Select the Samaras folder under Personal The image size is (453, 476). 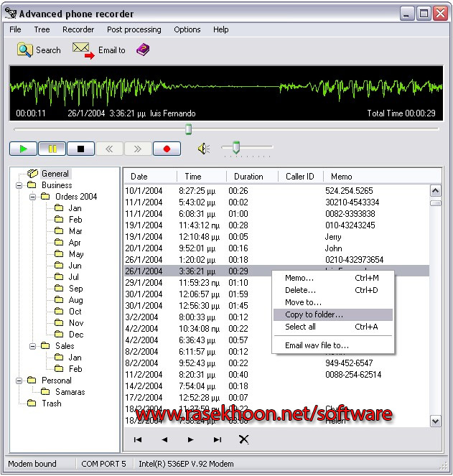pos(63,392)
